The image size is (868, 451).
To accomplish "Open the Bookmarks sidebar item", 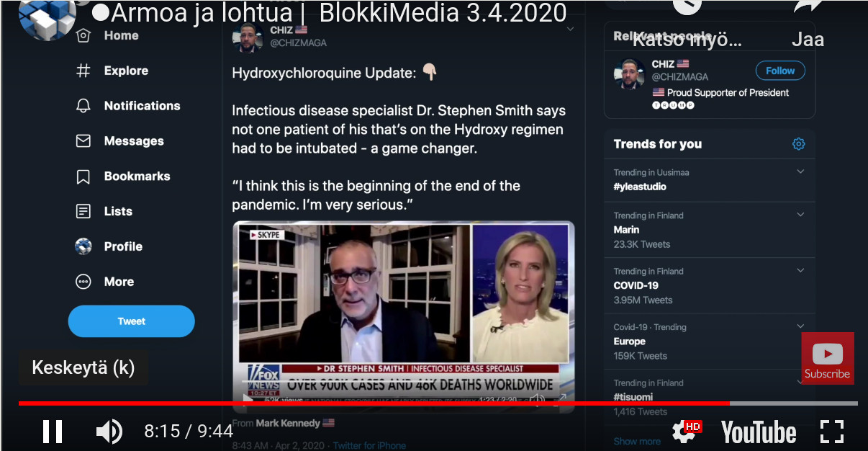I will pos(137,177).
